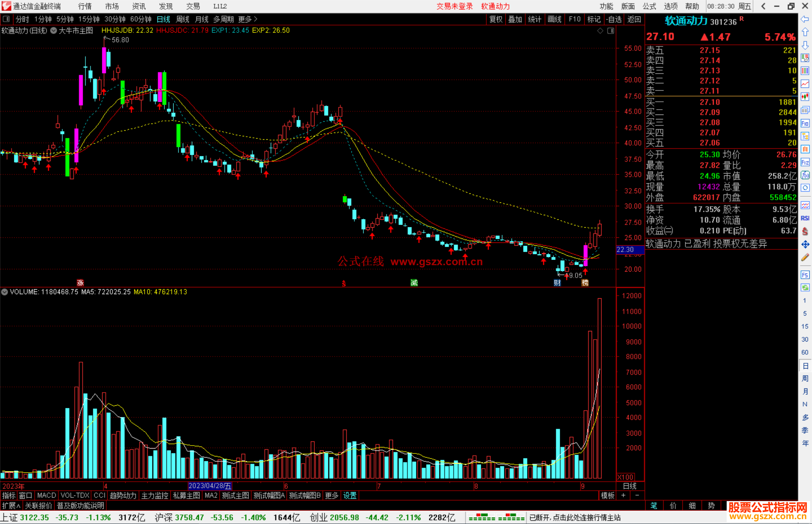The image size is (812, 524).
Task: Click the blue four-way move arrows icon
Action: click(805, 245)
